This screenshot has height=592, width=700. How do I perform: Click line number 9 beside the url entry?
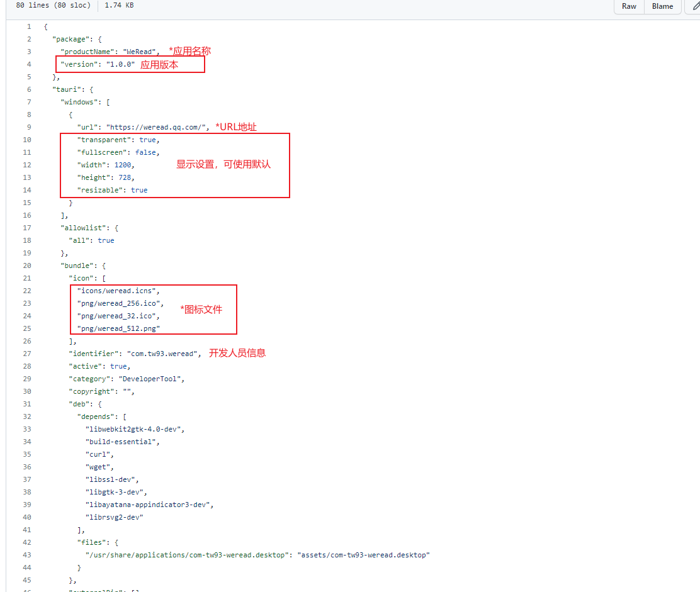(29, 127)
